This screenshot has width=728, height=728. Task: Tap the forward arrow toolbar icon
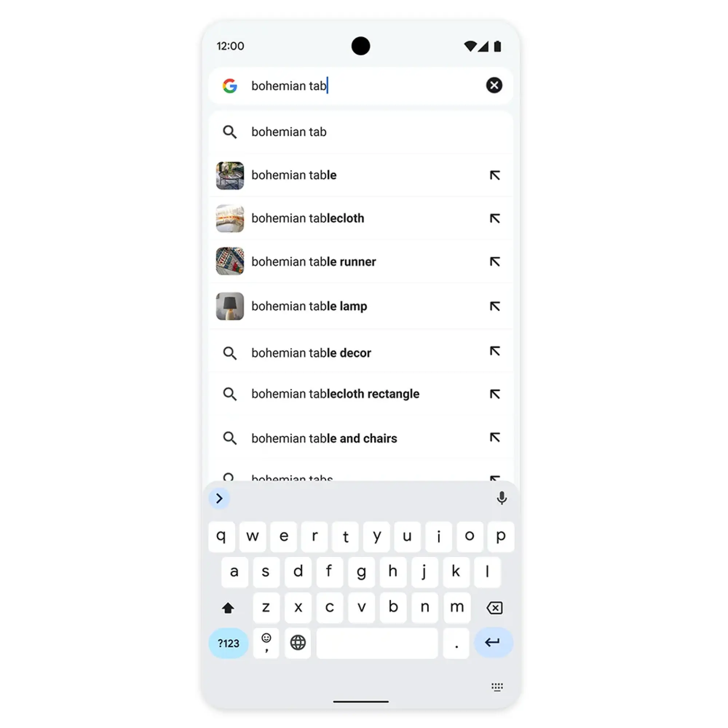pos(219,498)
